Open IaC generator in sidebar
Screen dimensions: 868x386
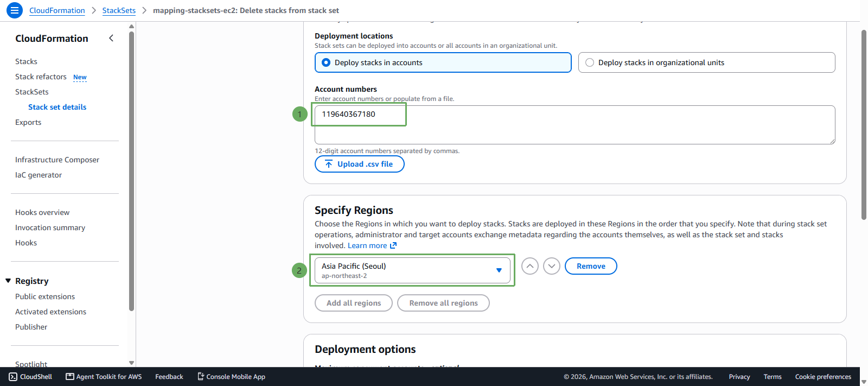tap(39, 175)
